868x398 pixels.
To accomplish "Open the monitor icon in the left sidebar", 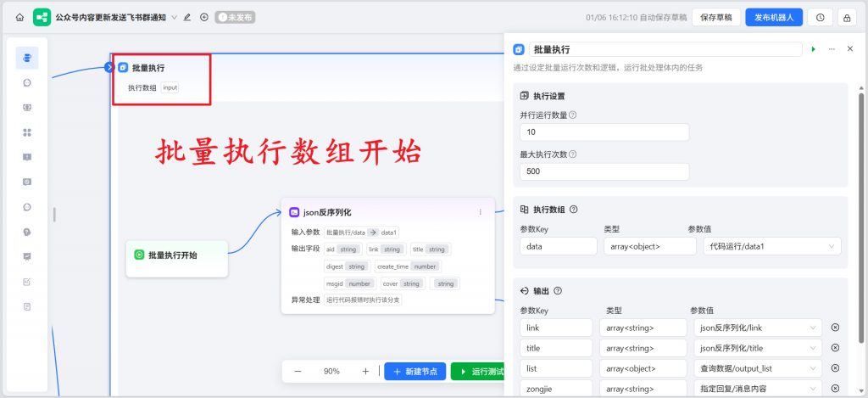I will pos(27,108).
